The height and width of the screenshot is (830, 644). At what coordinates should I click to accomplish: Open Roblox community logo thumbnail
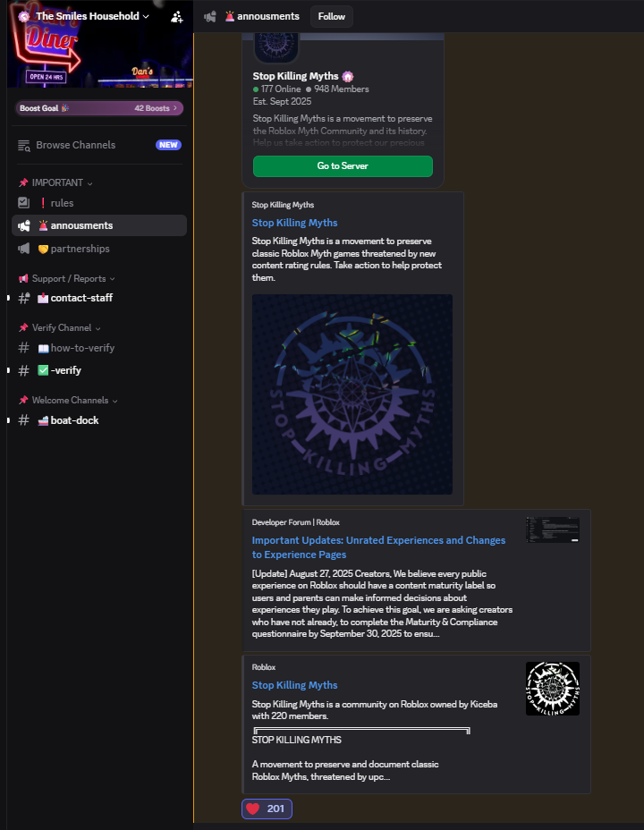pyautogui.click(x=553, y=689)
